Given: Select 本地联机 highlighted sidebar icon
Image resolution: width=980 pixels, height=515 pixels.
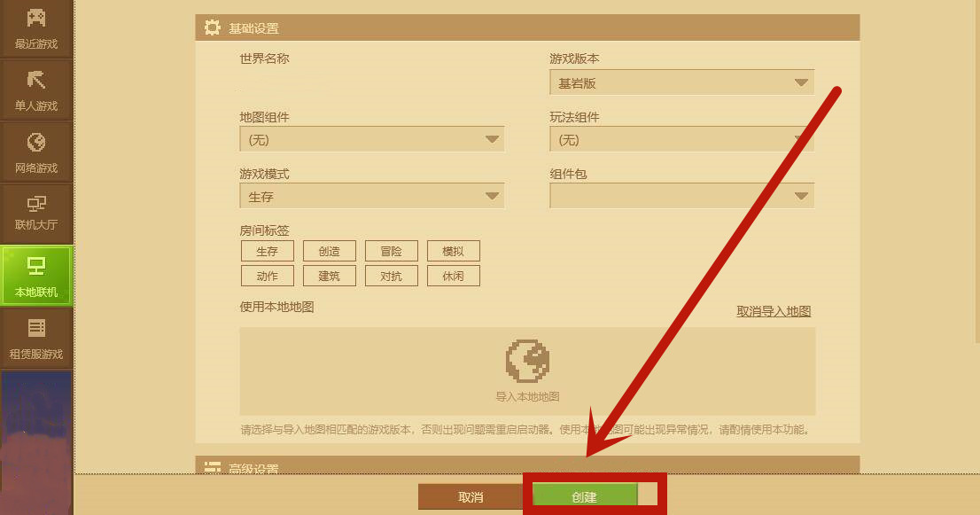Looking at the screenshot, I should tap(36, 266).
